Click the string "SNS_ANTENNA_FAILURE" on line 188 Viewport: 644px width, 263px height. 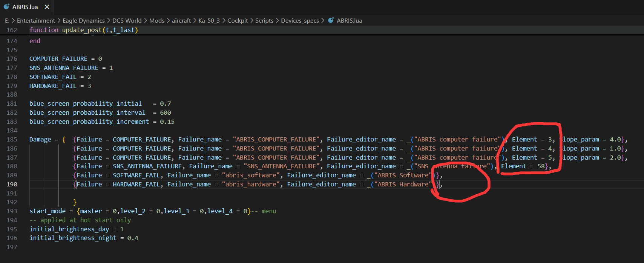[282, 166]
